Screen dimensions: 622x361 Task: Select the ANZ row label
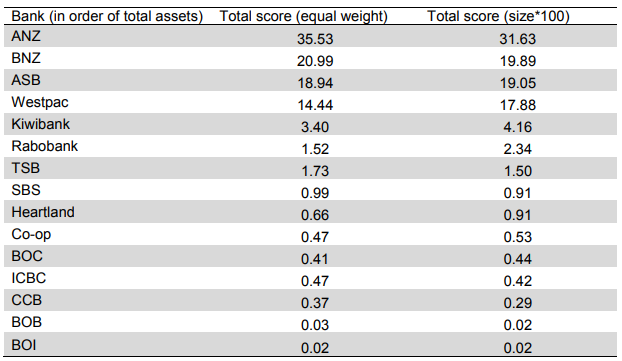click(x=26, y=36)
